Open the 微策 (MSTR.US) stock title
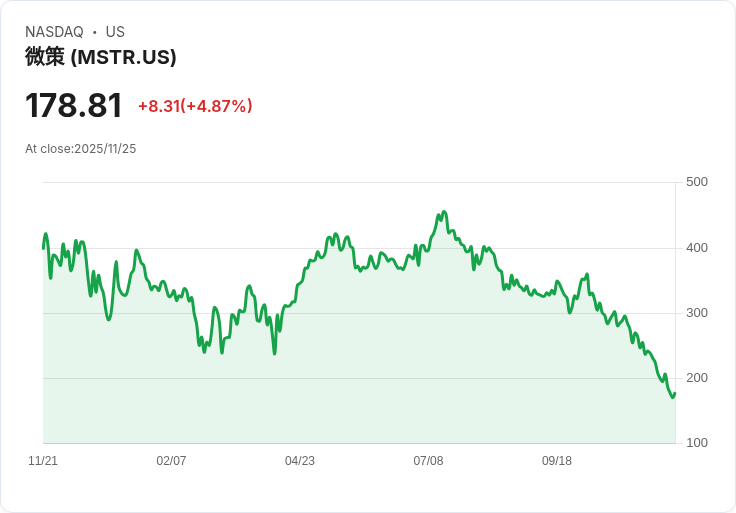 [x=100, y=57]
